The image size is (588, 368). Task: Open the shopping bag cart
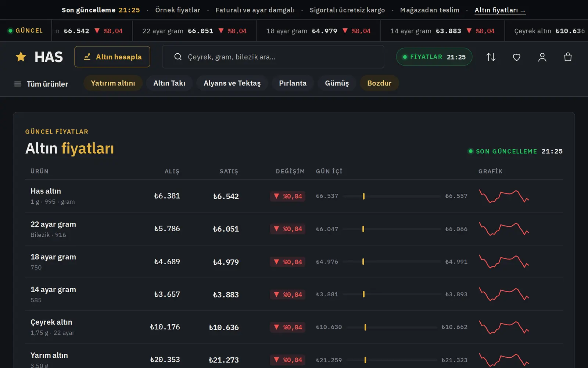click(568, 57)
